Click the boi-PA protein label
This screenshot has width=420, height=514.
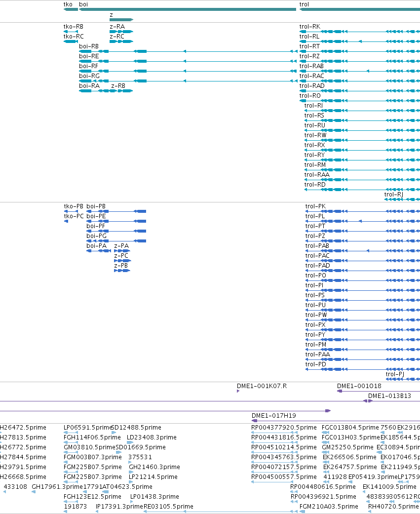(x=96, y=245)
